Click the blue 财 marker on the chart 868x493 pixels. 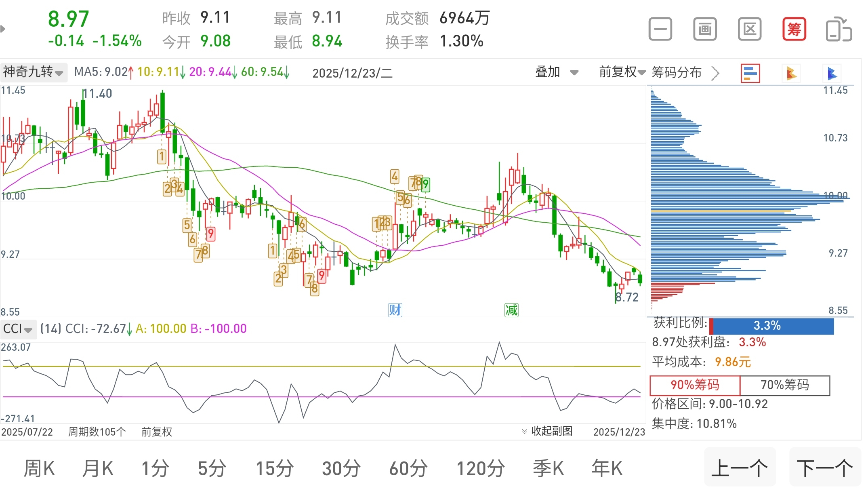pyautogui.click(x=395, y=310)
